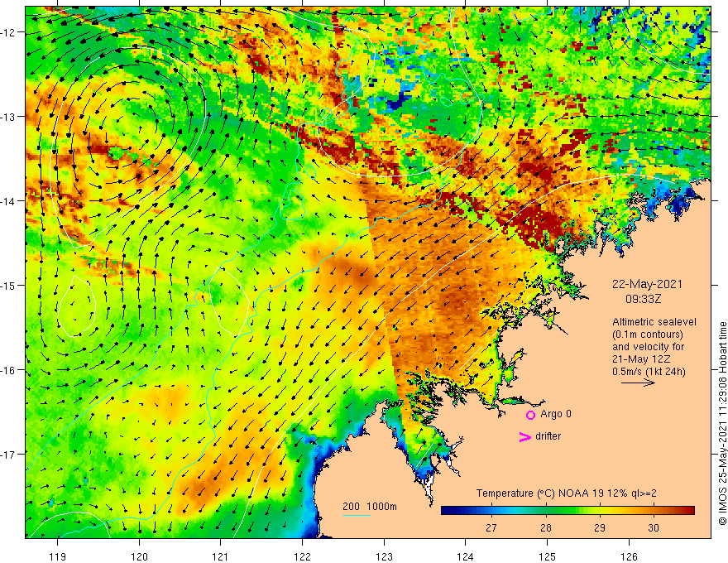Image resolution: width=728 pixels, height=563 pixels.
Task: Click latitude axis label -14
Action: click(8, 201)
